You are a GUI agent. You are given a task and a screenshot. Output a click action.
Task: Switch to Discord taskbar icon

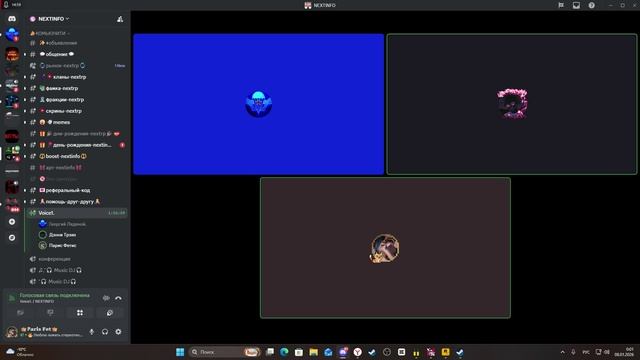pyautogui.click(x=343, y=352)
